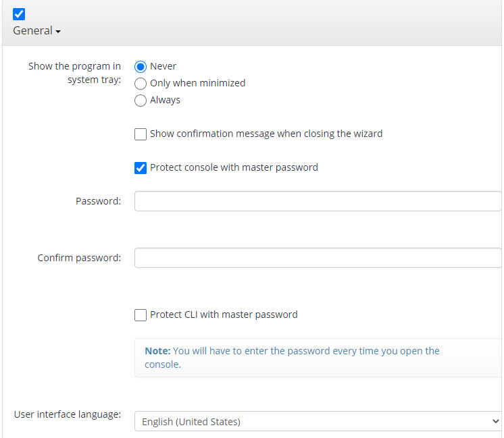This screenshot has width=504, height=438.
Task: Select the Always system tray option
Action: pyautogui.click(x=141, y=101)
